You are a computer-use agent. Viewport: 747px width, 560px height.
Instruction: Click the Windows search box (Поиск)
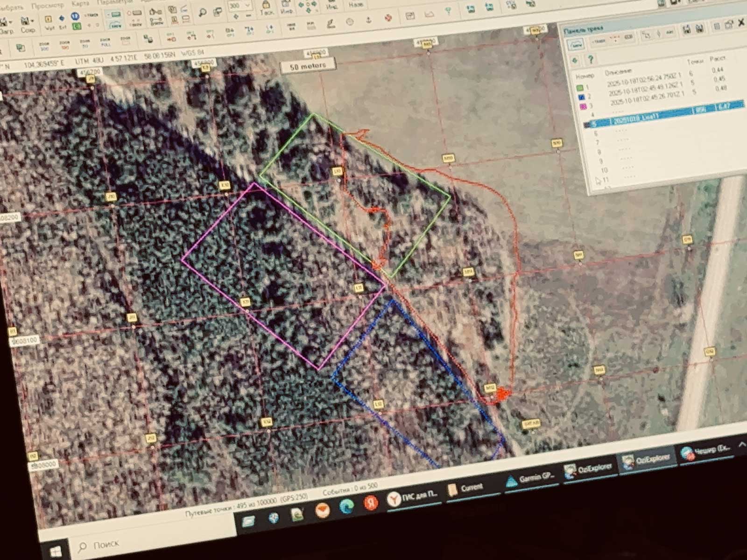pyautogui.click(x=106, y=545)
